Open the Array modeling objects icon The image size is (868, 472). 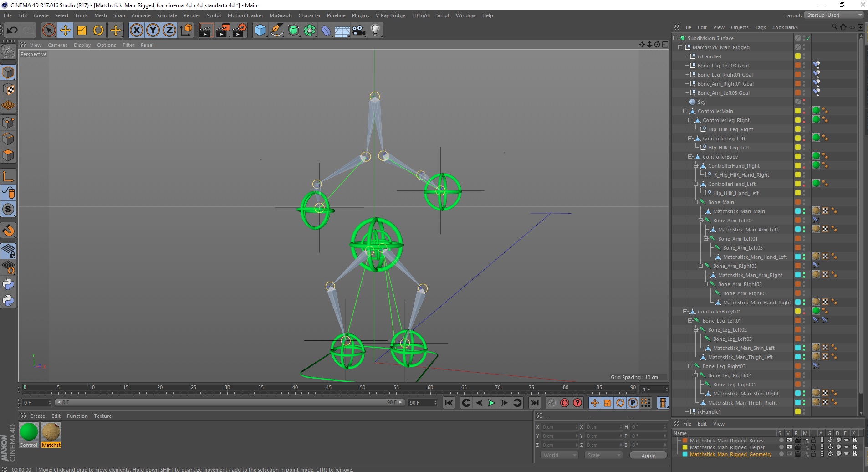tap(310, 30)
